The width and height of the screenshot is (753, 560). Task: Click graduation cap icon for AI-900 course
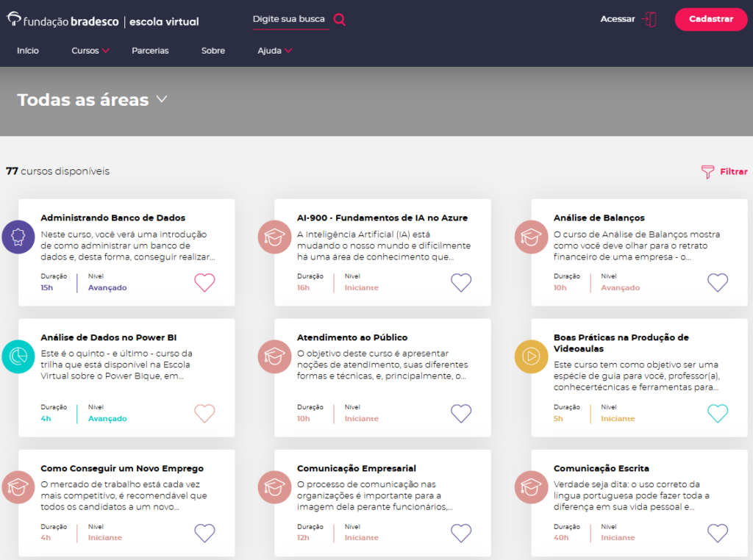coord(275,237)
